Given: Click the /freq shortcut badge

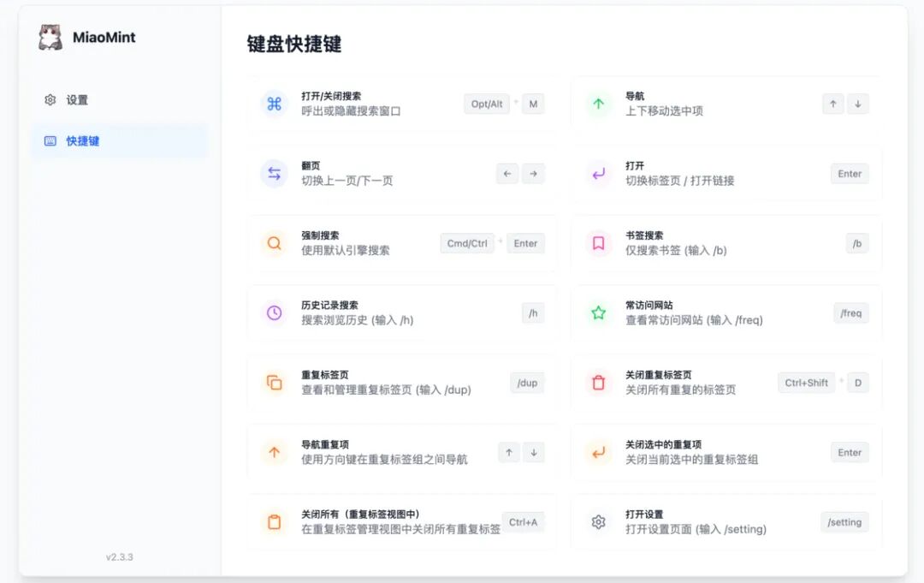Looking at the screenshot, I should 851,313.
